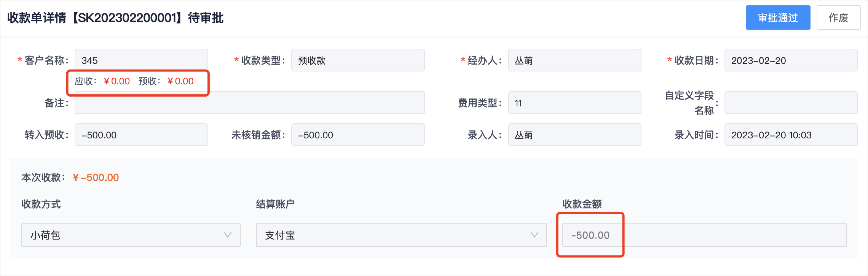Click the 应收 ¥0.00 balance text
This screenshot has width=868, height=276.
102,81
